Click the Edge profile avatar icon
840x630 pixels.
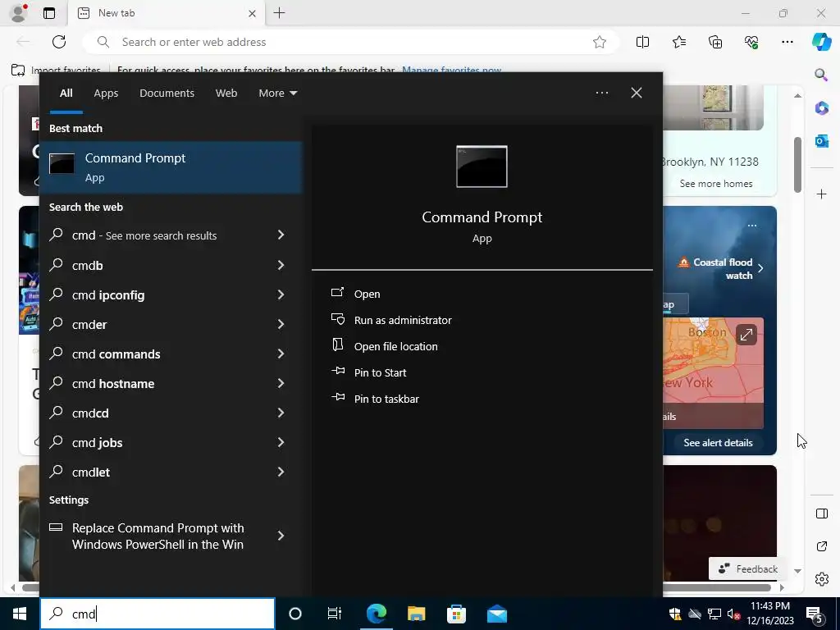pos(19,13)
